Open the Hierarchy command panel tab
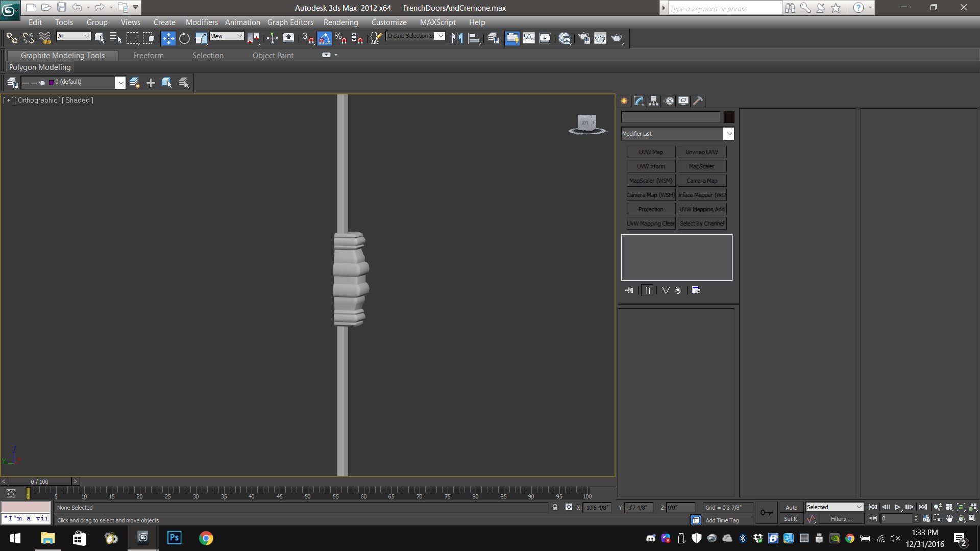980x551 pixels. (x=653, y=101)
